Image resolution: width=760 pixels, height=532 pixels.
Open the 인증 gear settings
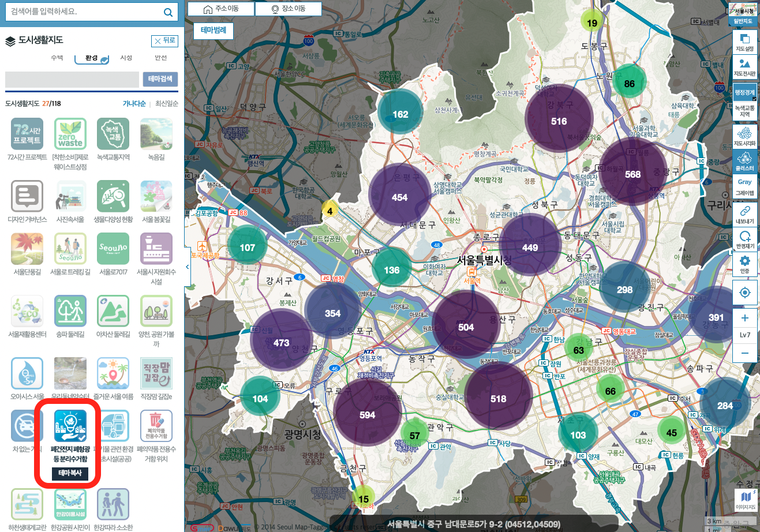coord(744,264)
